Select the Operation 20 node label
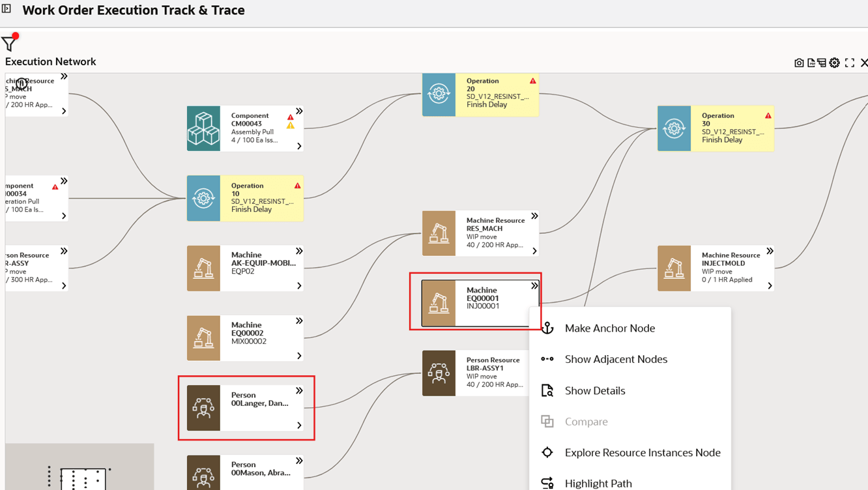This screenshot has width=868, height=490. tap(483, 85)
